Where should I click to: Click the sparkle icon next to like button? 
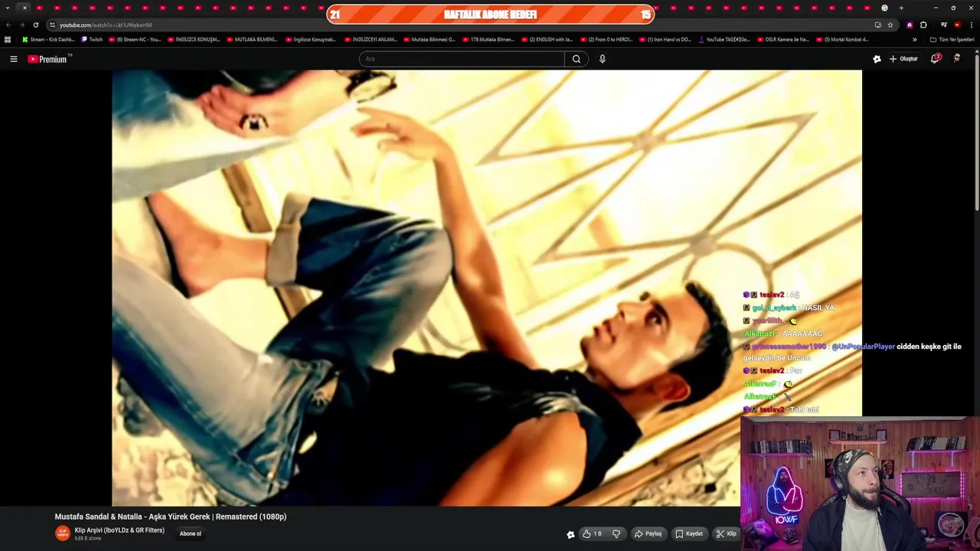point(570,534)
